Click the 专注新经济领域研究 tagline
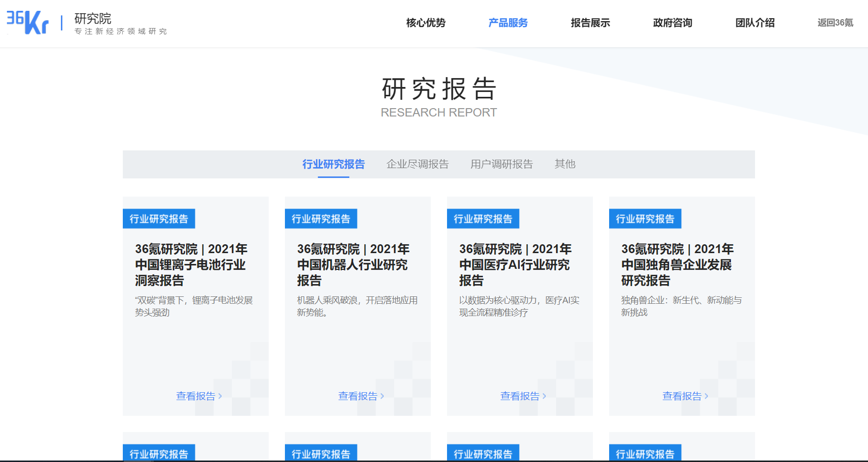Viewport: 868px width, 462px height. click(121, 31)
